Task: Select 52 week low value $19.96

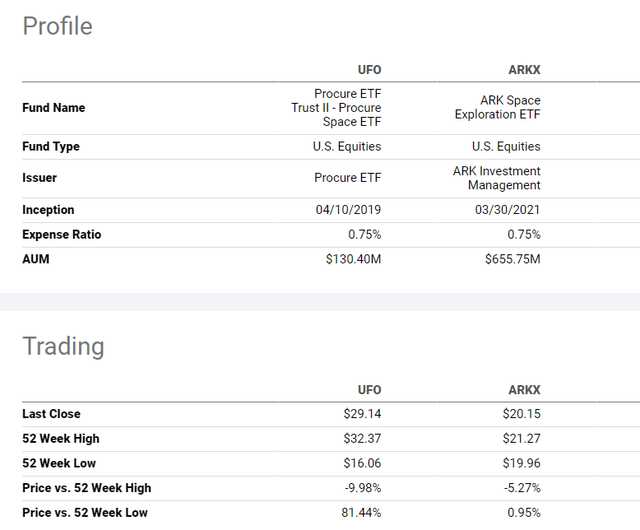Action: tap(522, 463)
